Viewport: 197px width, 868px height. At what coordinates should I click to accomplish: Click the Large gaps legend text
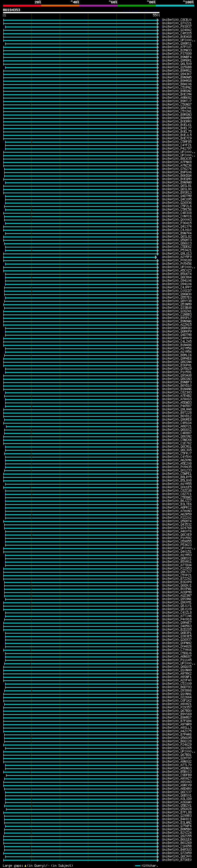37,865
